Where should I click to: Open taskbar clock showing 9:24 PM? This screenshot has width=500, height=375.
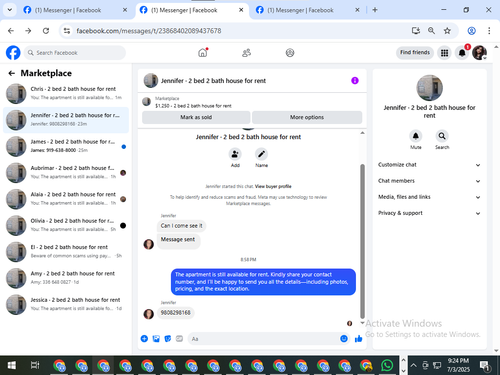(x=458, y=365)
